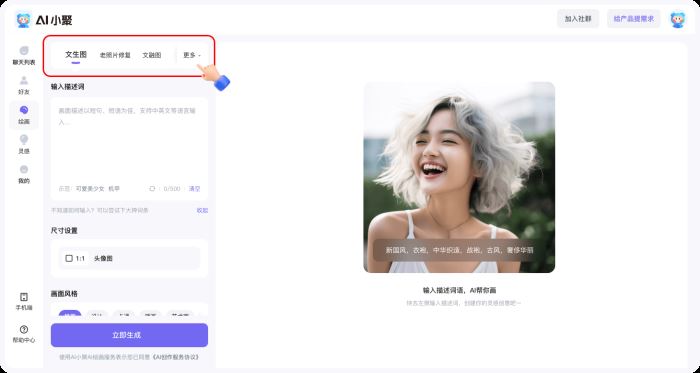Image resolution: width=700 pixels, height=373 pixels.
Task: Click 清空 to clear the prompt
Action: pyautogui.click(x=195, y=189)
